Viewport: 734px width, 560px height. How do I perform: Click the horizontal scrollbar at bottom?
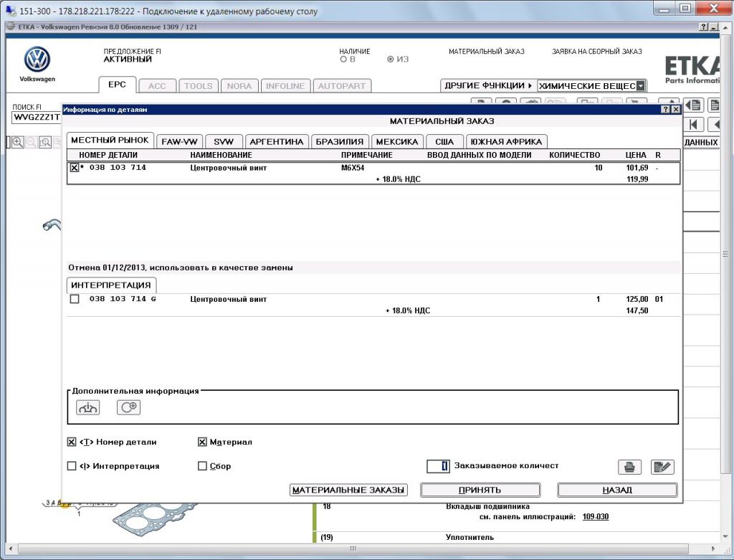click(353, 549)
